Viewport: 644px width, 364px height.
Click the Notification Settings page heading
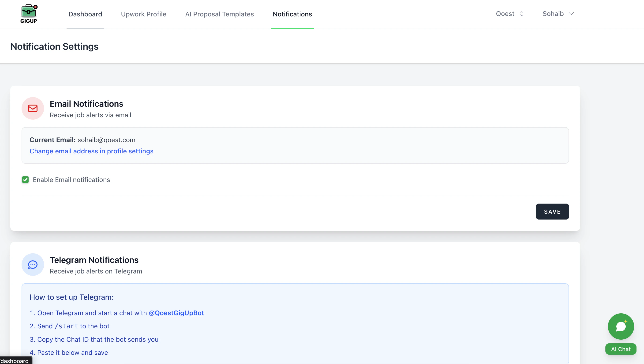[55, 46]
